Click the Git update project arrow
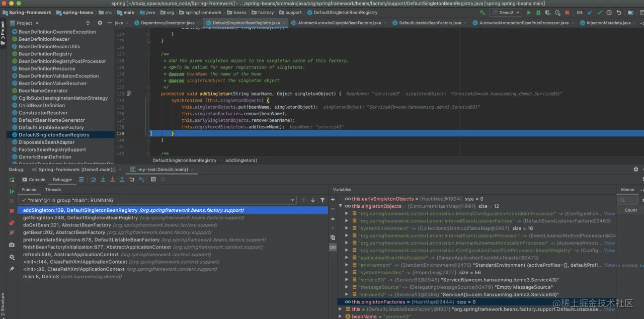This screenshot has width=644, height=319. (x=590, y=13)
